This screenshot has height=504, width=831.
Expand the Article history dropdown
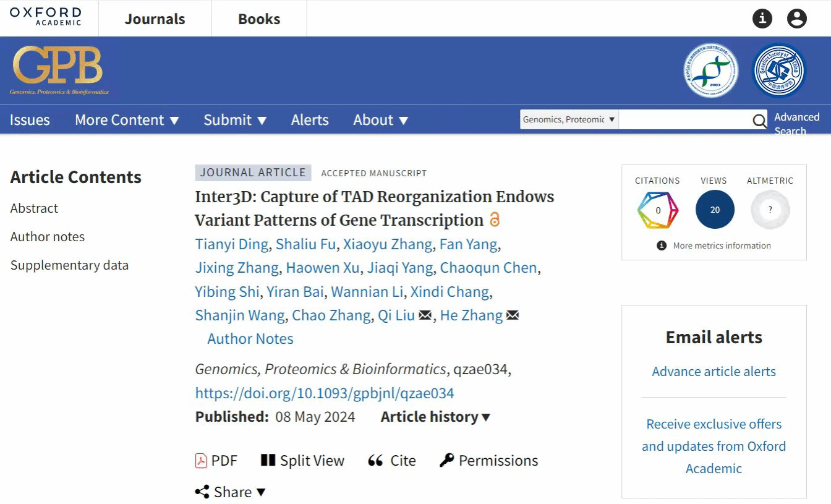(435, 417)
